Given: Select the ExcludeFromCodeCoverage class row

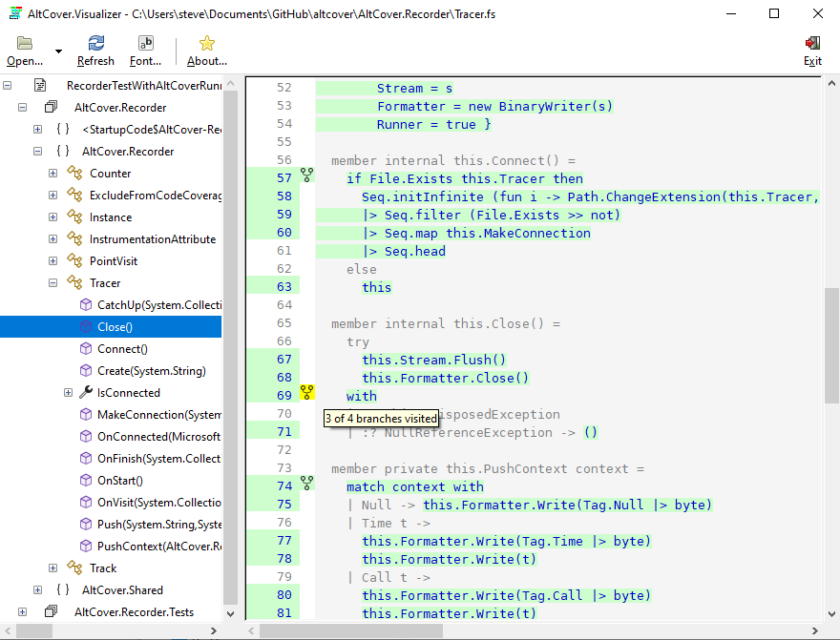Looking at the screenshot, I should pos(156,195).
